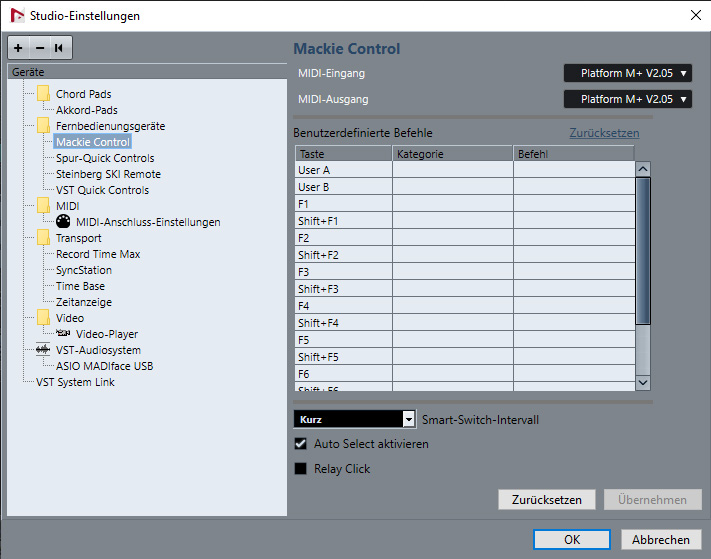Image resolution: width=711 pixels, height=559 pixels.
Task: Click the Transport folder icon
Action: click(x=43, y=238)
